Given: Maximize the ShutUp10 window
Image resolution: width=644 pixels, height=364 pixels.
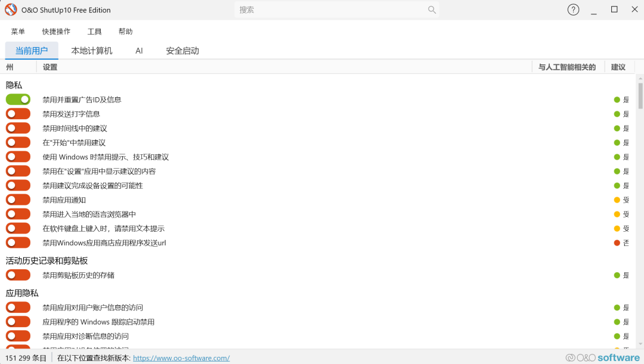Looking at the screenshot, I should [x=614, y=10].
